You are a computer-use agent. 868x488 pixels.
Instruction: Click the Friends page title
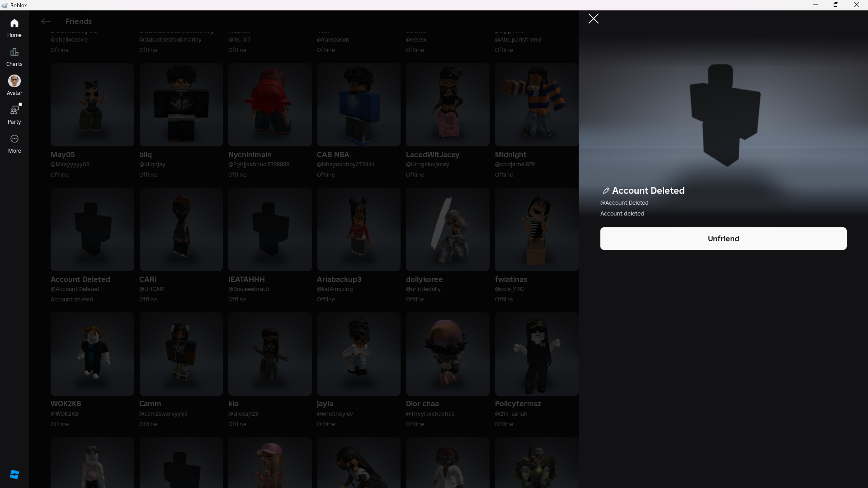coord(78,21)
